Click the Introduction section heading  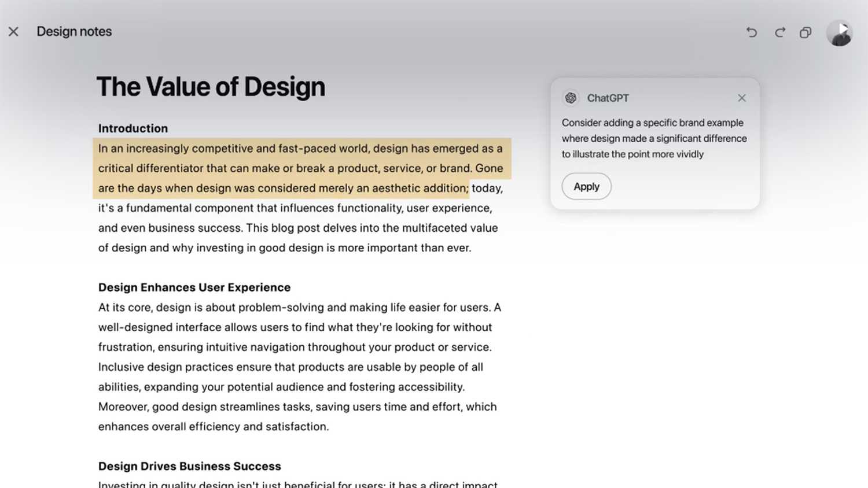133,128
